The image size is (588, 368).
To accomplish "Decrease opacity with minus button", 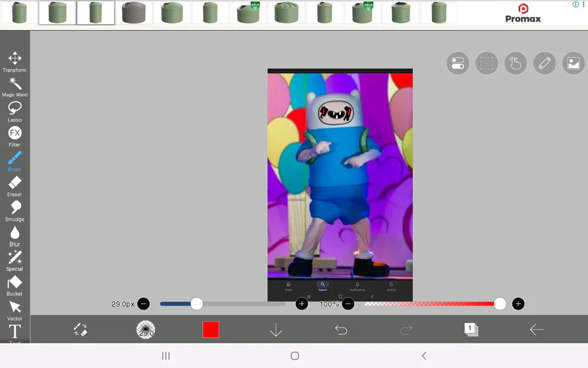I will 348,303.
